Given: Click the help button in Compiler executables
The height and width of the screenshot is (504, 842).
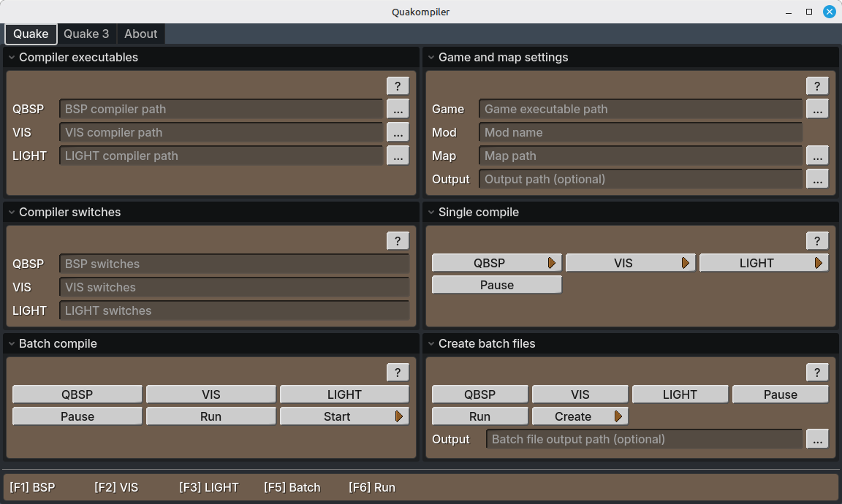Looking at the screenshot, I should click(x=398, y=85).
